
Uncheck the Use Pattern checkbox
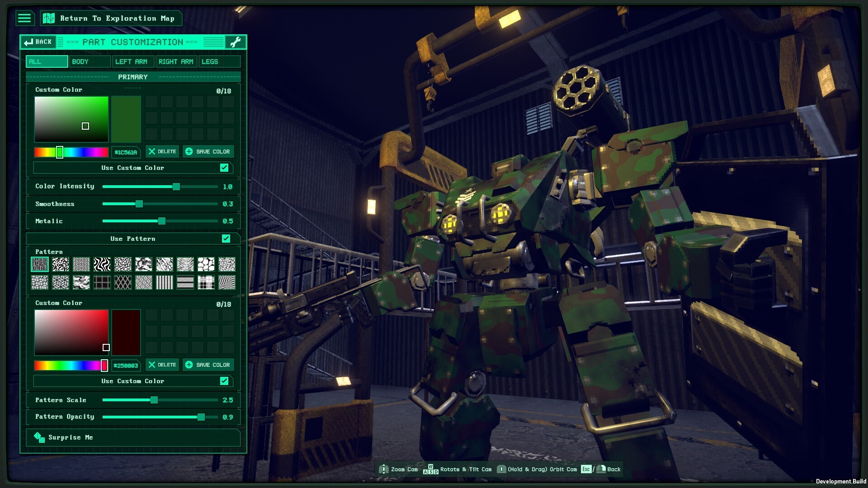(226, 239)
